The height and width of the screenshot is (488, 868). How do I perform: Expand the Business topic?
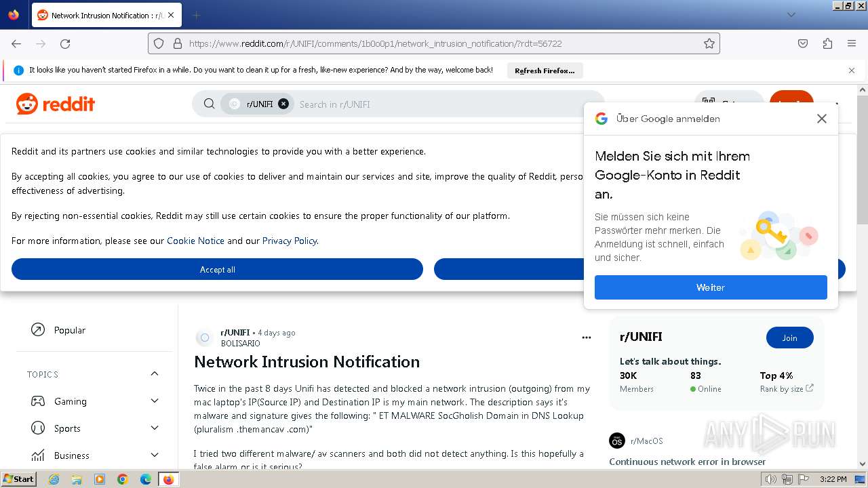coord(155,455)
